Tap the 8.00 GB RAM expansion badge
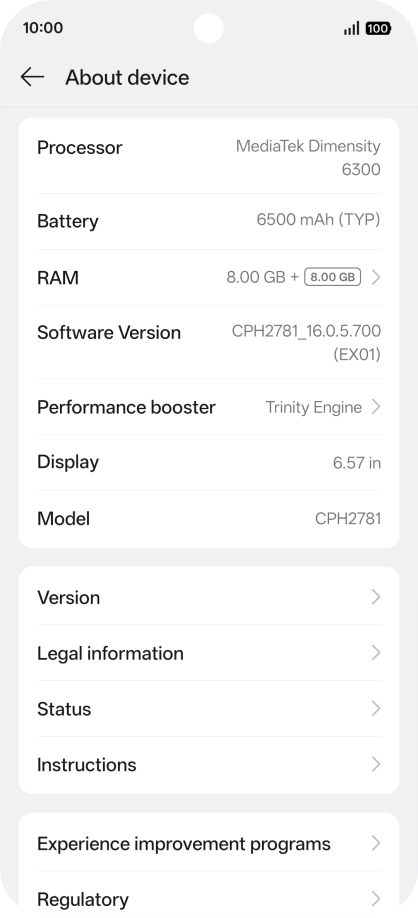Image resolution: width=418 pixels, height=918 pixels. coord(333,277)
